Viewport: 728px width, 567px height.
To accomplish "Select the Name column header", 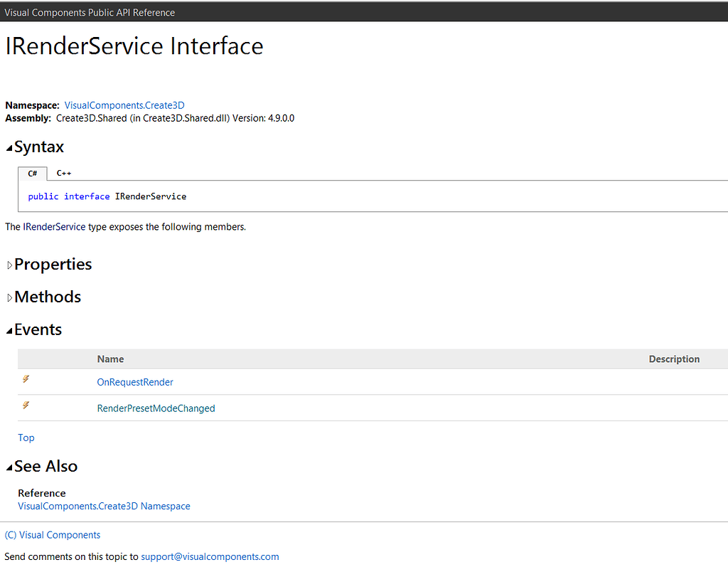I will pos(110,359).
